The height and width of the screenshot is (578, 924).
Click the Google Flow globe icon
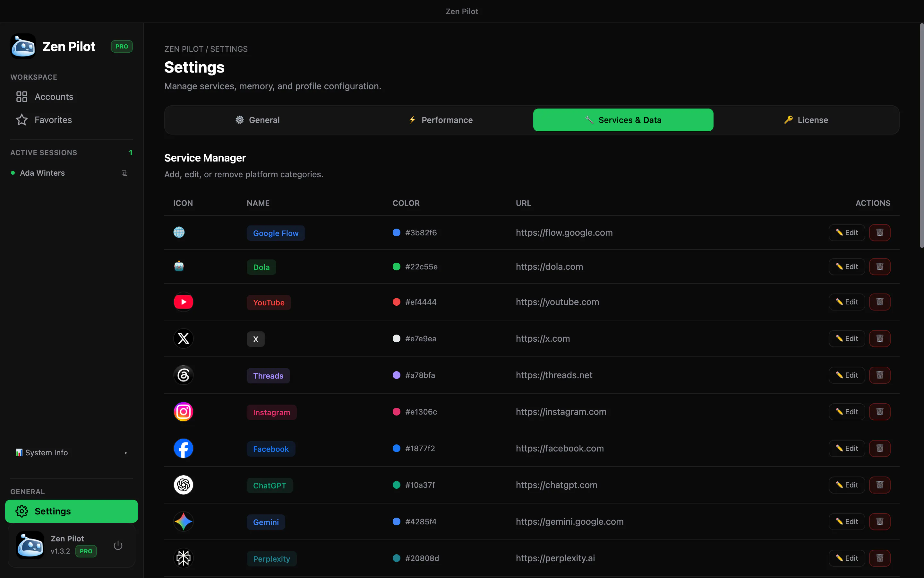(x=179, y=232)
